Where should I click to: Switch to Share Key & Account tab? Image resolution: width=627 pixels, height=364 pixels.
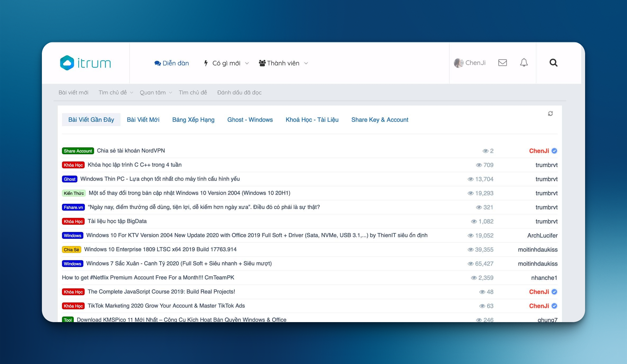click(x=380, y=120)
